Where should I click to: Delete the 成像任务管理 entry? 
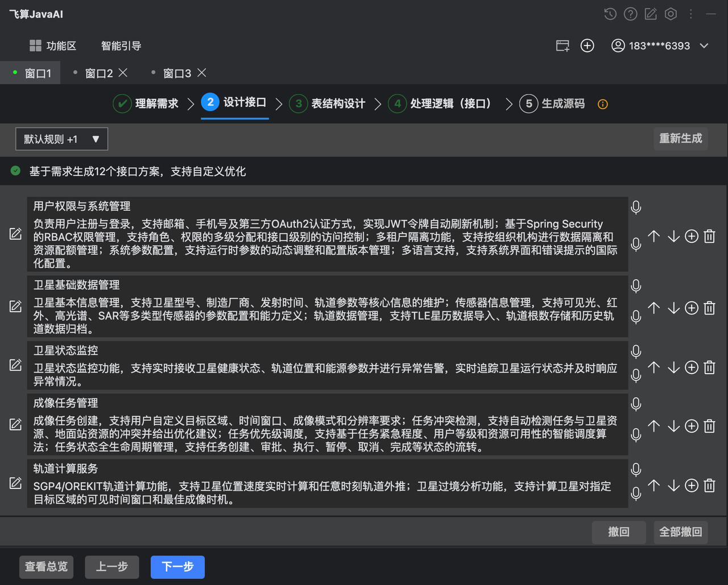(x=710, y=426)
